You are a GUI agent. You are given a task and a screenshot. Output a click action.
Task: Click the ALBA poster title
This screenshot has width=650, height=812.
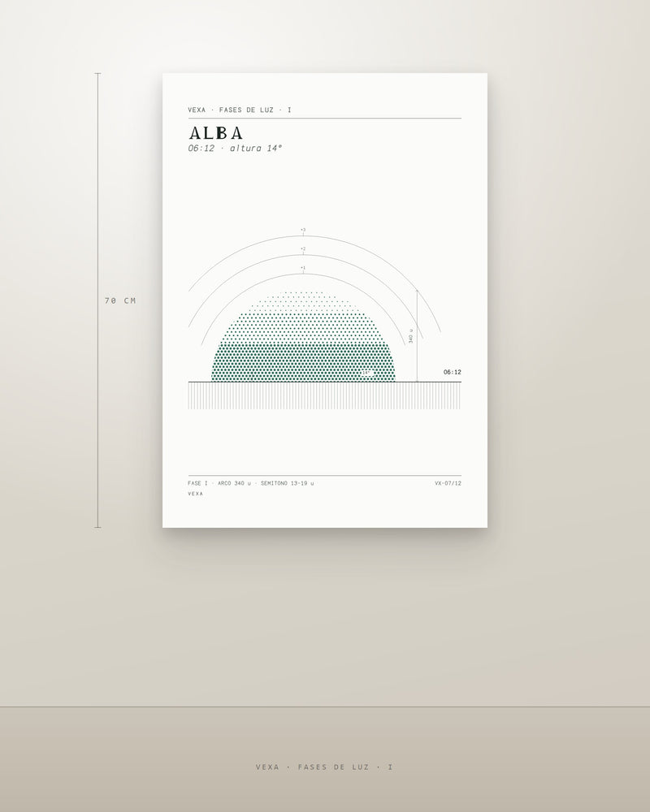(x=215, y=133)
